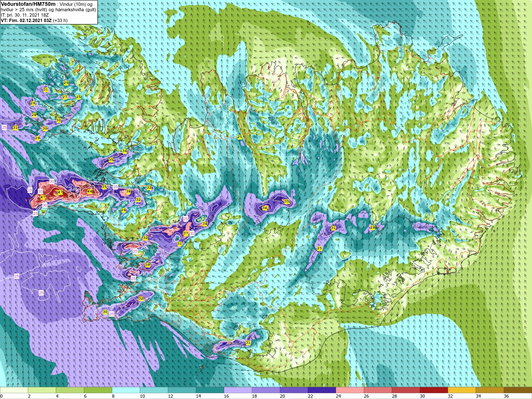Pick the 16–18 m/s lavender legend swatch
Screen dimensions: 532x399
coord(238,390)
